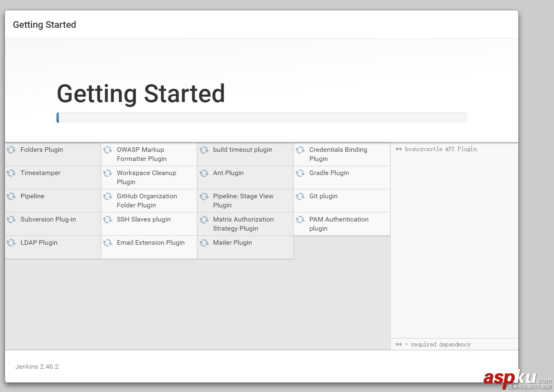
Task: Click the pending icon beside SSH Slaves plugin
Action: click(x=108, y=219)
